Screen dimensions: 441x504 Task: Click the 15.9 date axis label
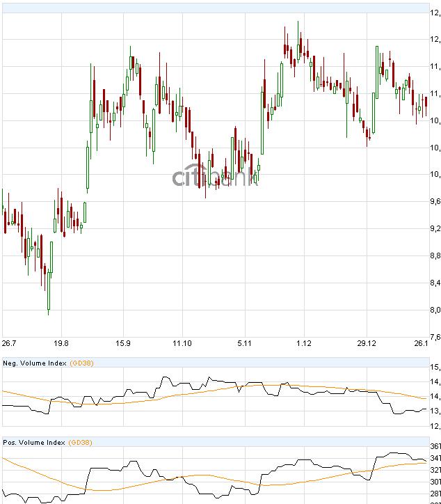tap(122, 343)
